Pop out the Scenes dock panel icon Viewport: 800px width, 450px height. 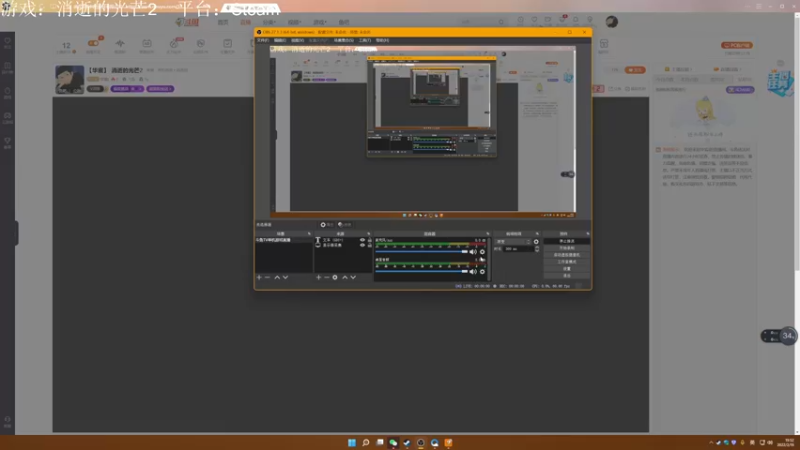[309, 234]
